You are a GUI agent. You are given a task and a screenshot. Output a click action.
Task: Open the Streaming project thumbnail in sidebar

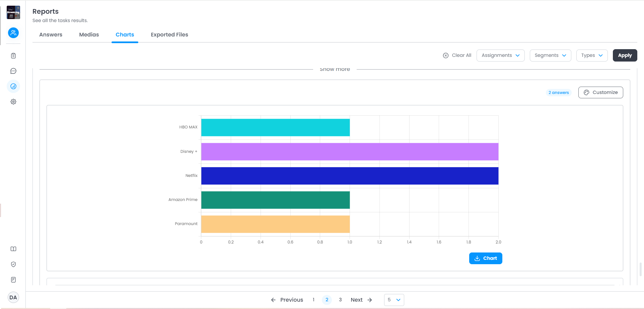point(13,12)
